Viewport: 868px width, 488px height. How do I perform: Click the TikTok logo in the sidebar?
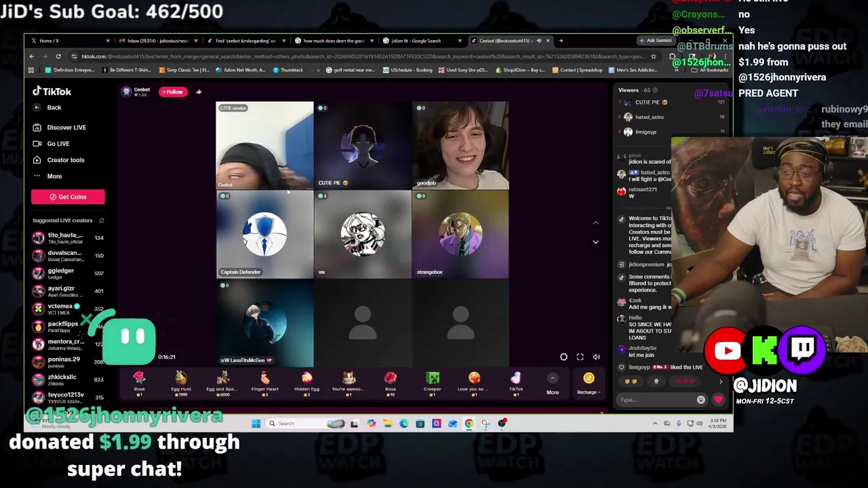52,91
